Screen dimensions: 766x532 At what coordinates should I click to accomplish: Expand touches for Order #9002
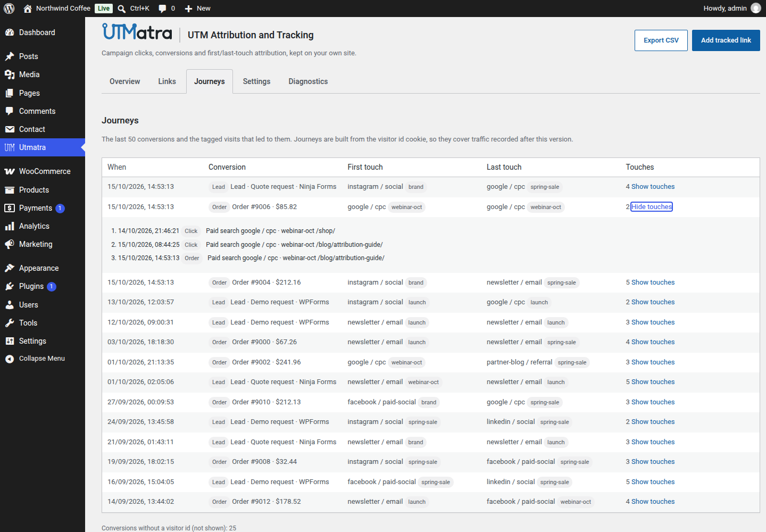tap(653, 362)
